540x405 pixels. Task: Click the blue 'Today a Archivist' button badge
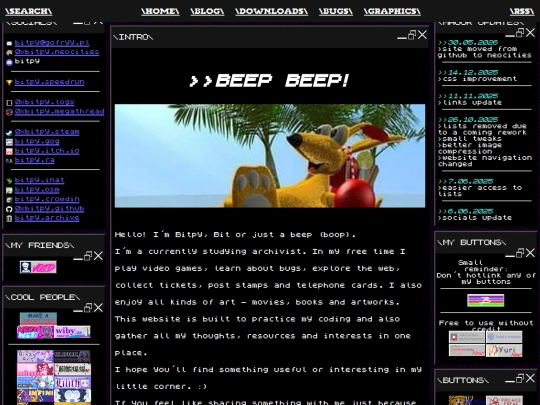(x=504, y=337)
